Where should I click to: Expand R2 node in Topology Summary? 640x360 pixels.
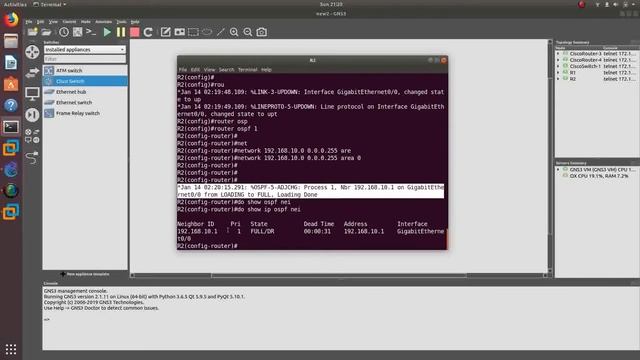point(558,79)
